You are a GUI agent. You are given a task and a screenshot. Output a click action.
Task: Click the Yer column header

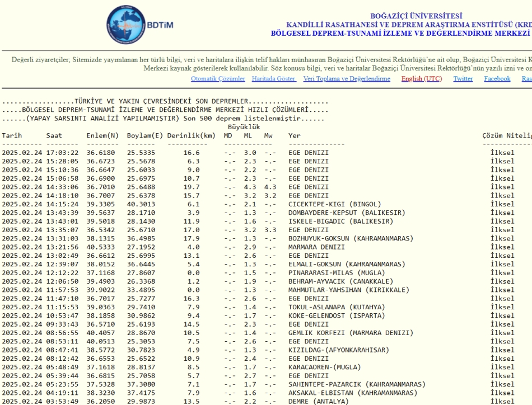coord(294,135)
